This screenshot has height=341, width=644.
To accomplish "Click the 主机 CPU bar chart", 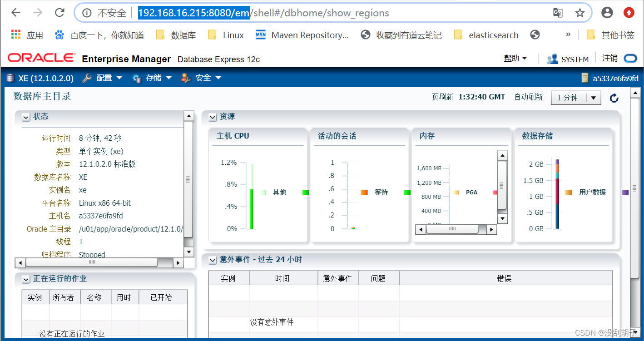I will click(x=251, y=196).
